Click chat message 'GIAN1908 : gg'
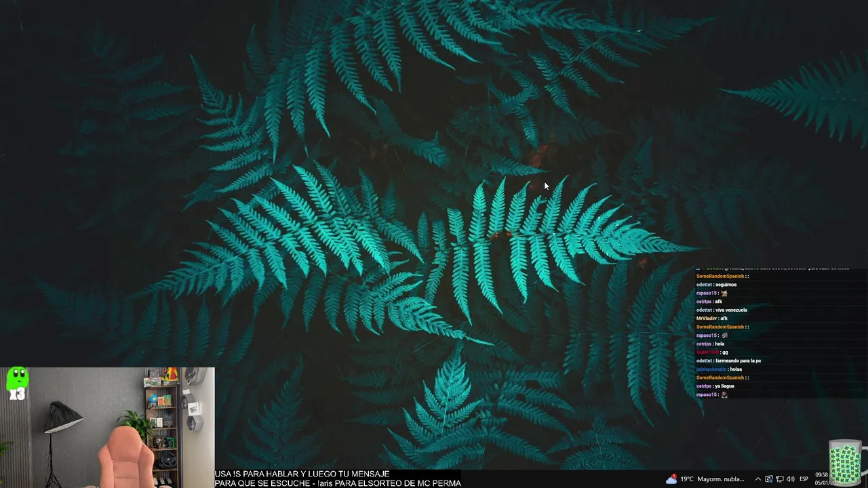 tap(712, 352)
